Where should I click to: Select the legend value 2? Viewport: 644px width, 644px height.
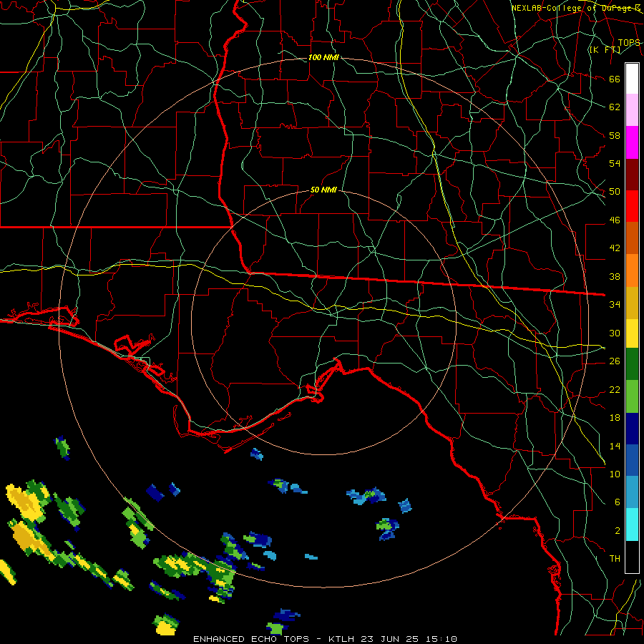click(617, 531)
